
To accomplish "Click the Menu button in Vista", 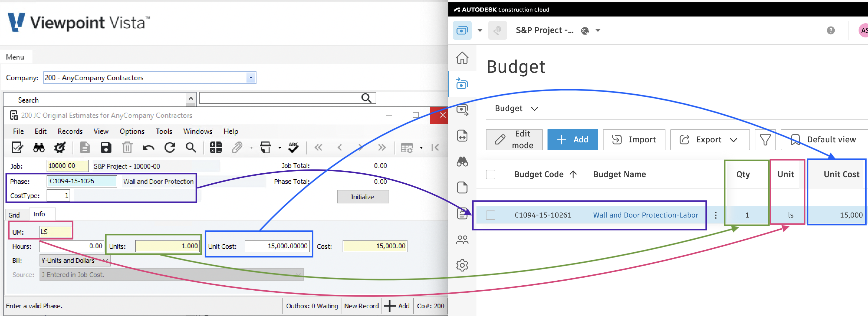I will (15, 57).
